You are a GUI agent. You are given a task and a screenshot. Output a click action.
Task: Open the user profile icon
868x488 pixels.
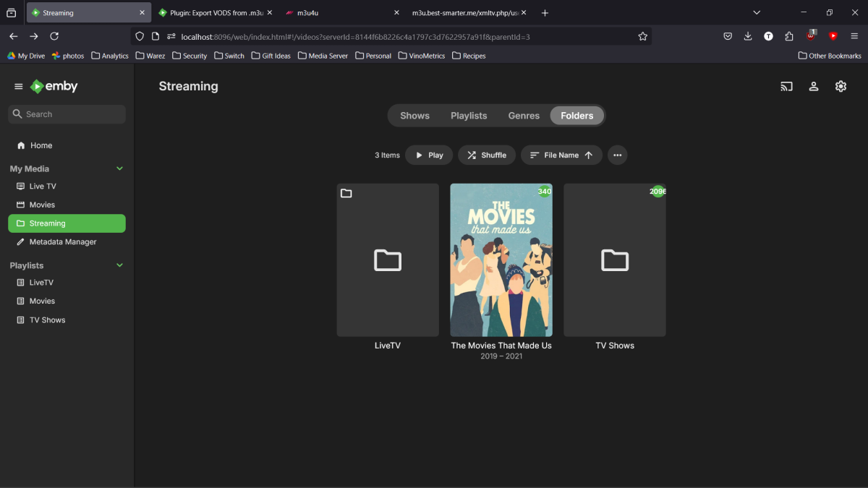[x=814, y=87]
